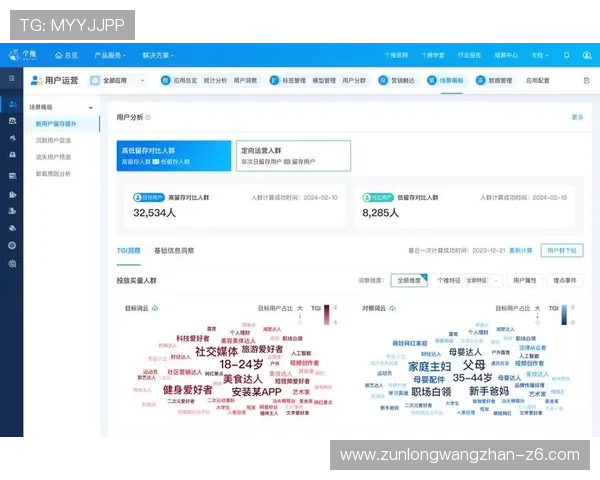Click the 应用总览 icon in the toolbar
The height and width of the screenshot is (480, 600).
(166, 80)
